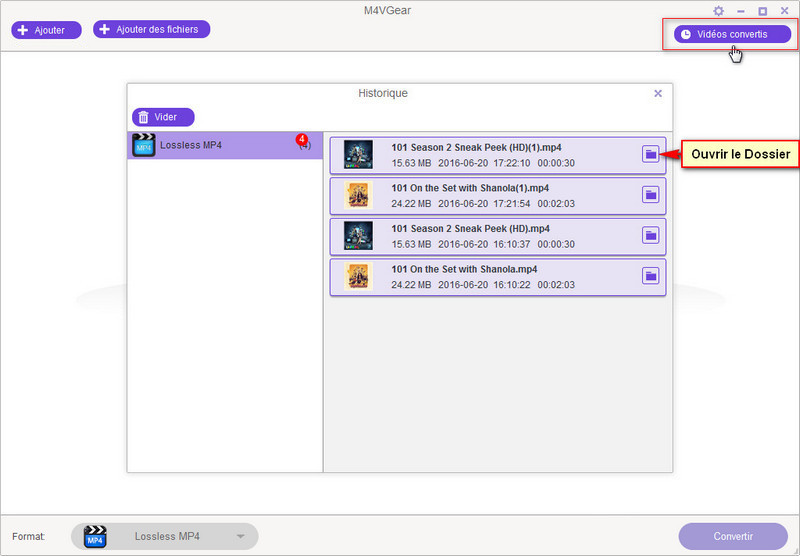Click timestamp 16:10:22 in fourth history row
The image size is (800, 556).
tap(512, 285)
